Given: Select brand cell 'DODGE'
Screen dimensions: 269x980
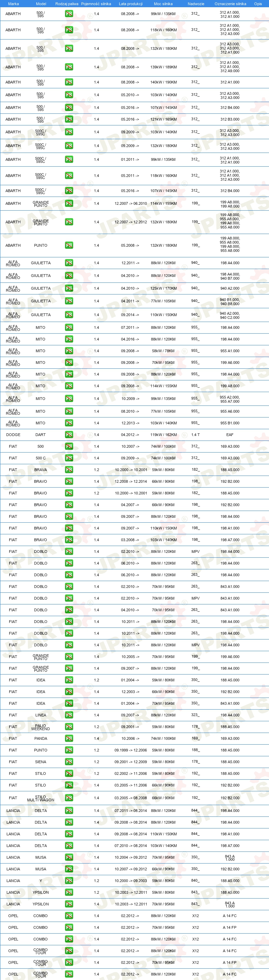Looking at the screenshot, I should pyautogui.click(x=13, y=434).
